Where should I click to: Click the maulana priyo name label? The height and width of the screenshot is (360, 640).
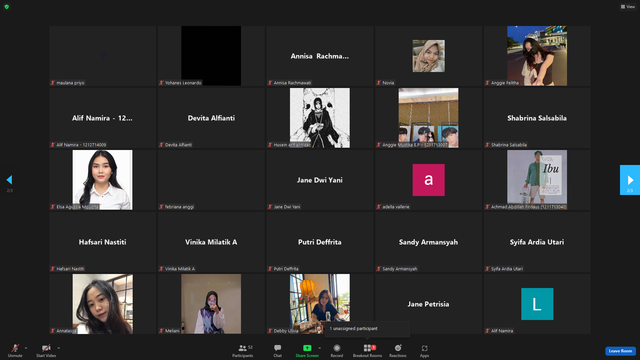(x=70, y=83)
